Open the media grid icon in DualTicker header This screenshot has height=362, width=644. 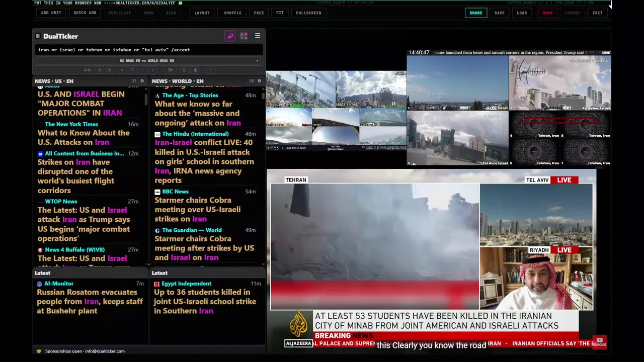(x=244, y=36)
